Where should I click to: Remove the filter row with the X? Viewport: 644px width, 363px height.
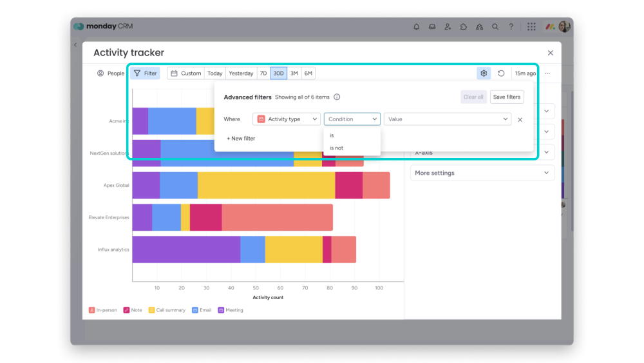point(520,120)
